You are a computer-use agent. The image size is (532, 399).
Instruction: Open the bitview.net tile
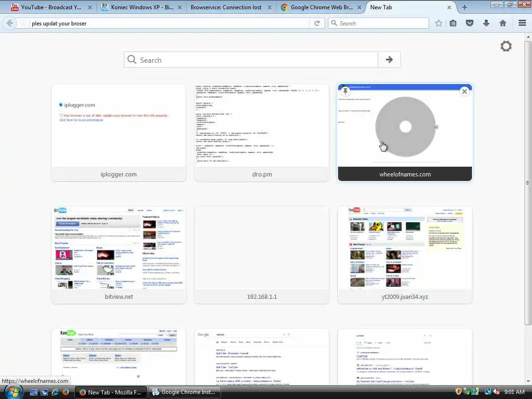point(118,254)
